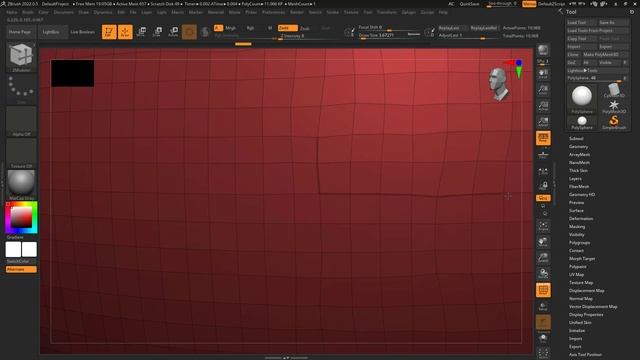Screen dimensions: 640x360
Task: Click the Draw Size slider
Action: click(x=389, y=35)
